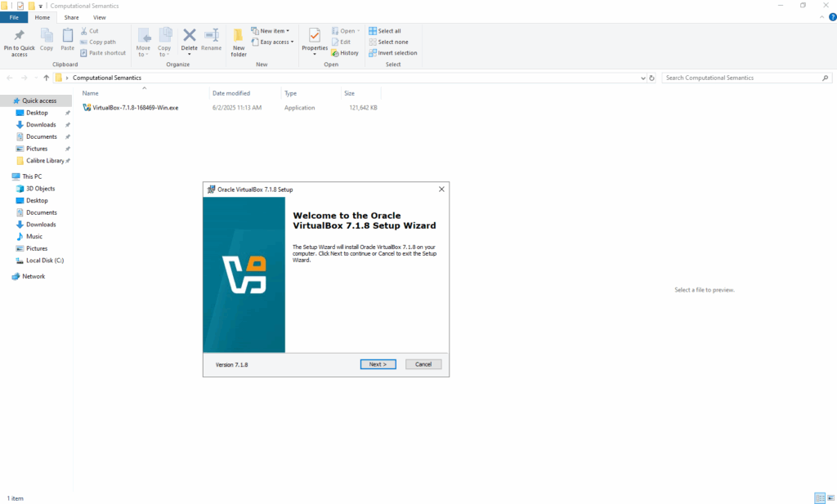This screenshot has width=837, height=504.
Task: Open the File ribbon tab
Action: pos(14,18)
